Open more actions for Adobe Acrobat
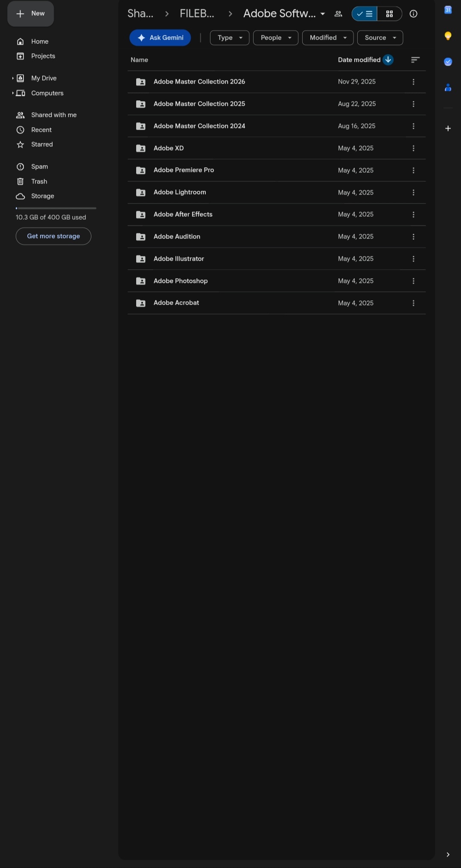The image size is (461, 868). [x=413, y=303]
